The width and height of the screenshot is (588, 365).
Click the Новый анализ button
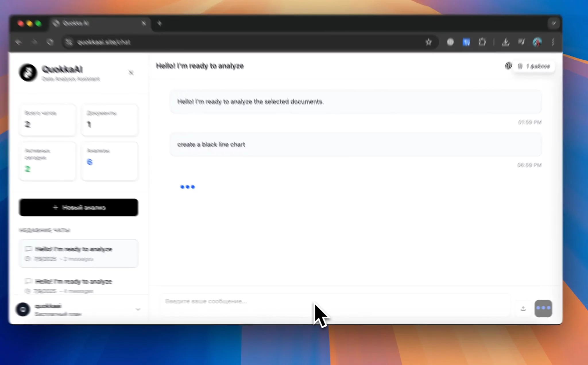coord(78,207)
